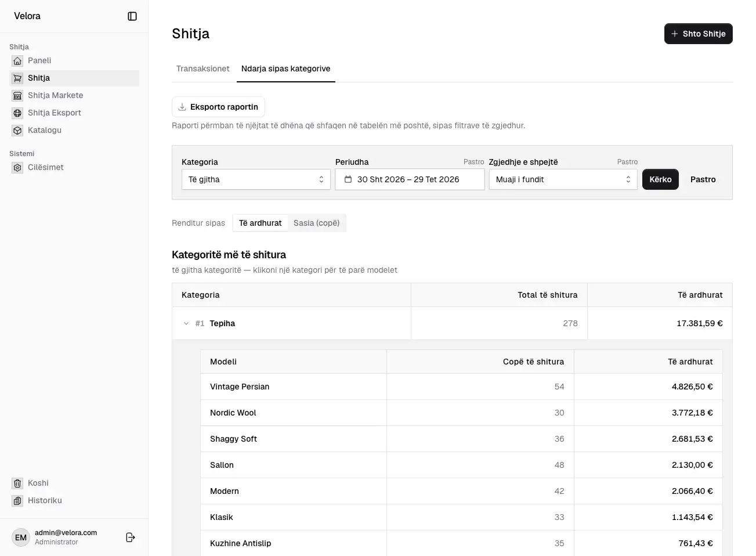Click Eksporto raportin button
The image size is (756, 556).
218,107
